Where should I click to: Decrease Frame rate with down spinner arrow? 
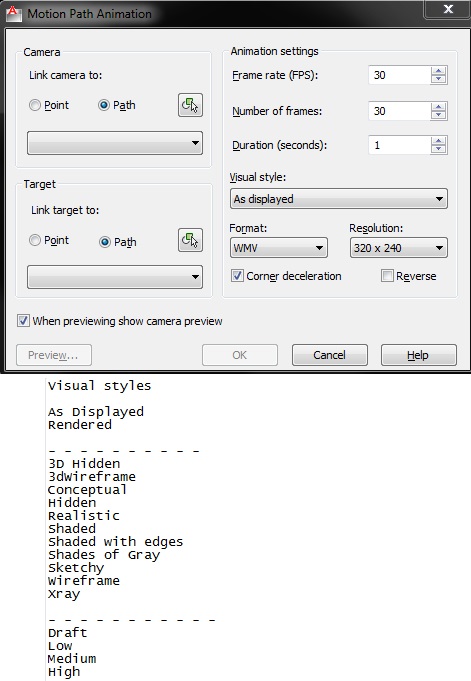tap(439, 79)
